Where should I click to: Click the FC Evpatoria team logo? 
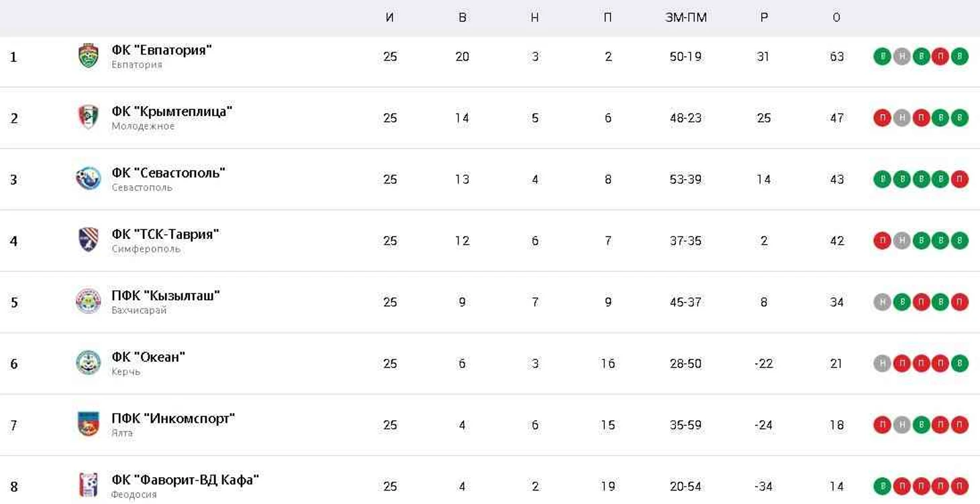88,56
